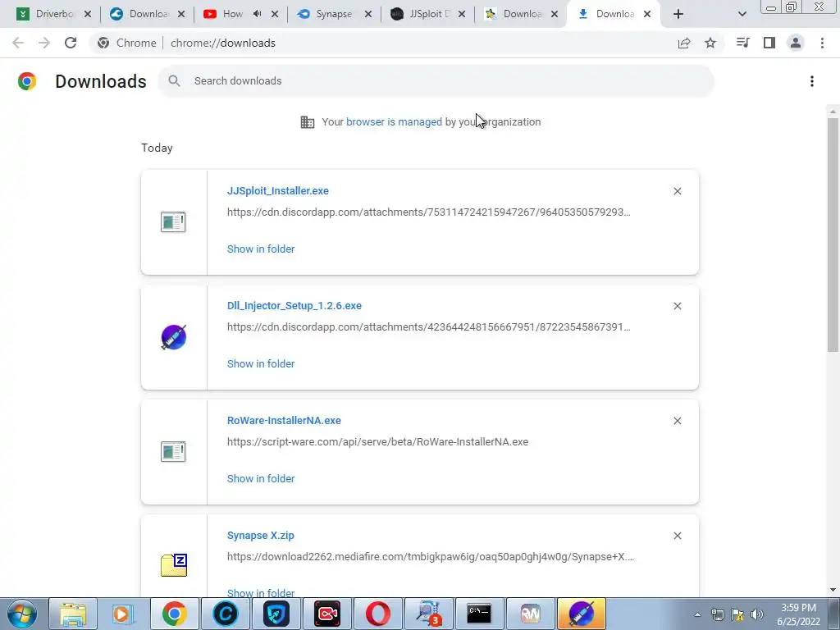Open the screen recorder taskbar icon

click(x=327, y=614)
